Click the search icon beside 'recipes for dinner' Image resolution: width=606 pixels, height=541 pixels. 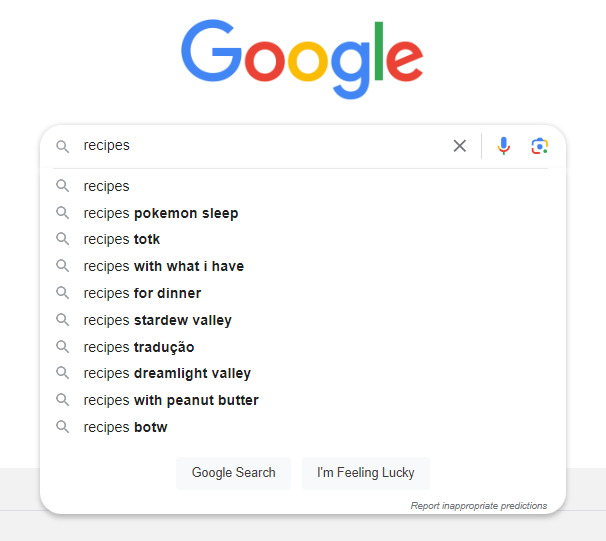[62, 293]
